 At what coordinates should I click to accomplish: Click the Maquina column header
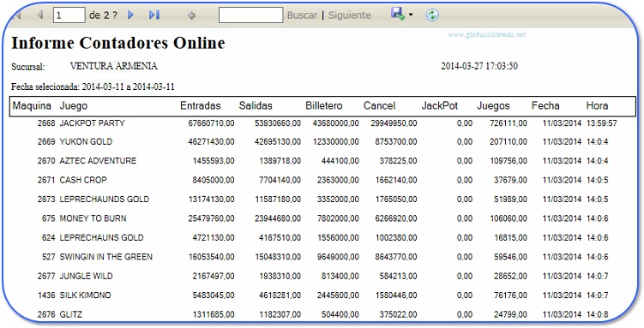(32, 106)
